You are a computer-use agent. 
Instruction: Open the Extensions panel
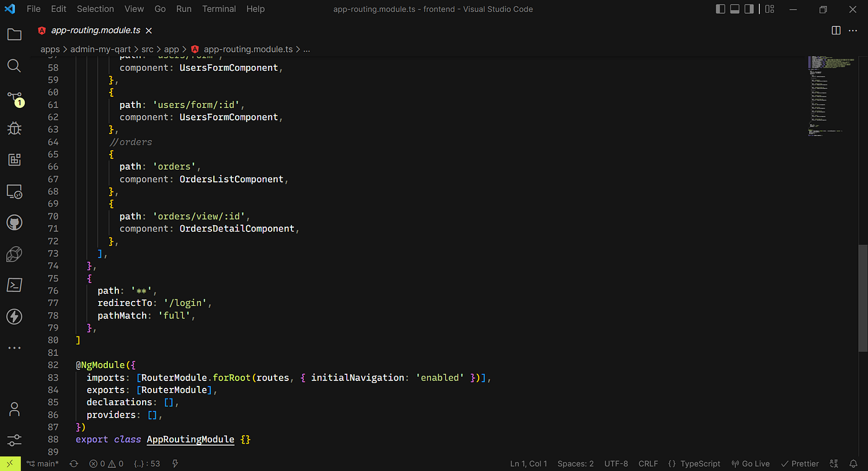pos(14,159)
